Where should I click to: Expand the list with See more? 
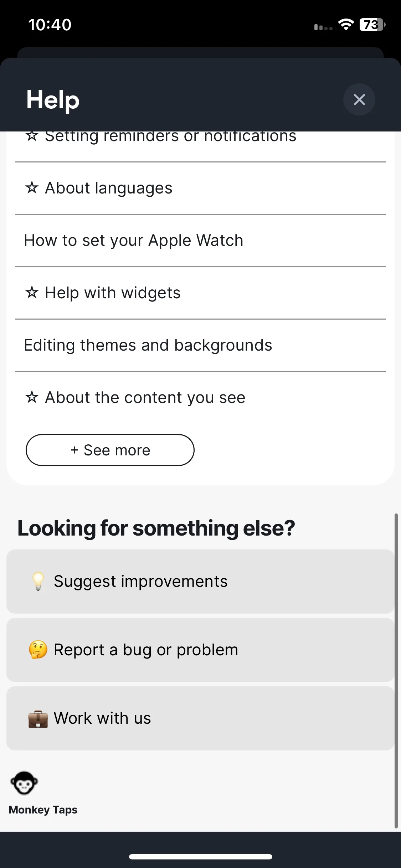tap(110, 450)
